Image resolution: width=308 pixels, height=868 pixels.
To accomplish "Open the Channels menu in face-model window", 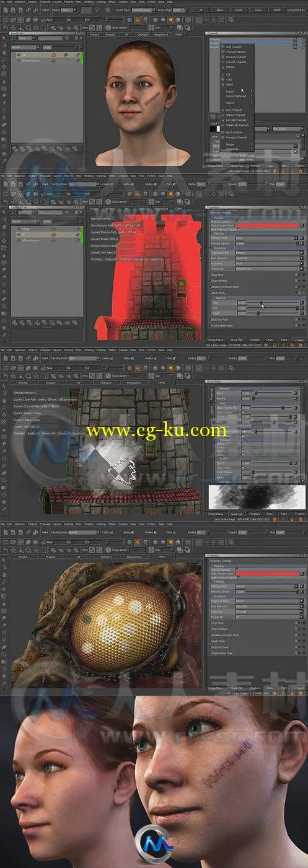I will tap(46, 2).
